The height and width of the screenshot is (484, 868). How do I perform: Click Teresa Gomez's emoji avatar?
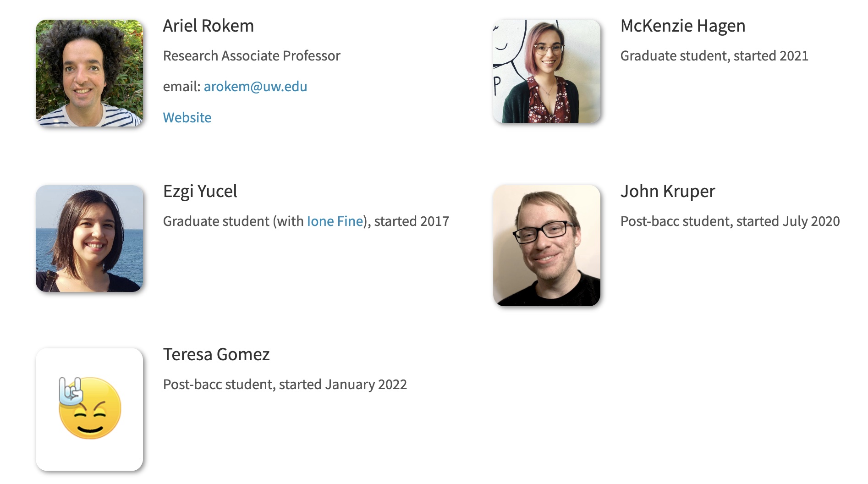click(89, 409)
